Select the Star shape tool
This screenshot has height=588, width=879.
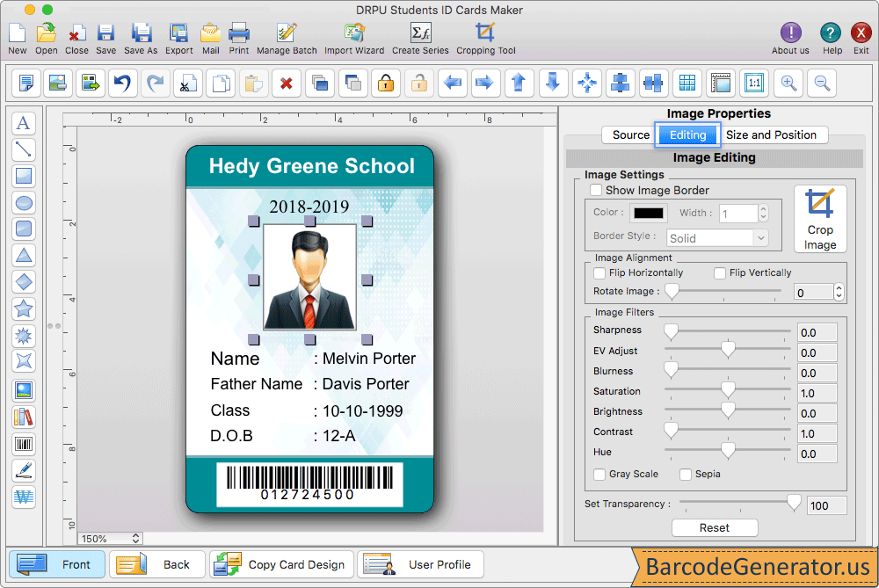[x=24, y=309]
